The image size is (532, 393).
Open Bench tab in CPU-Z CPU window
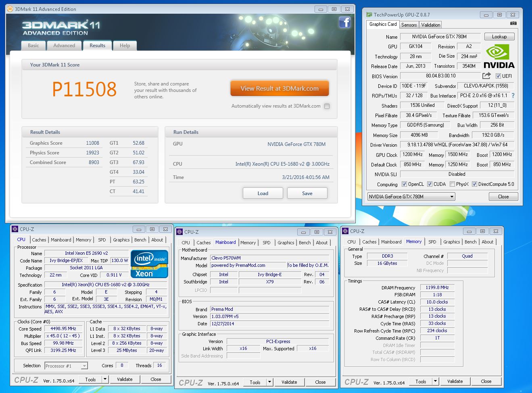[x=140, y=240]
